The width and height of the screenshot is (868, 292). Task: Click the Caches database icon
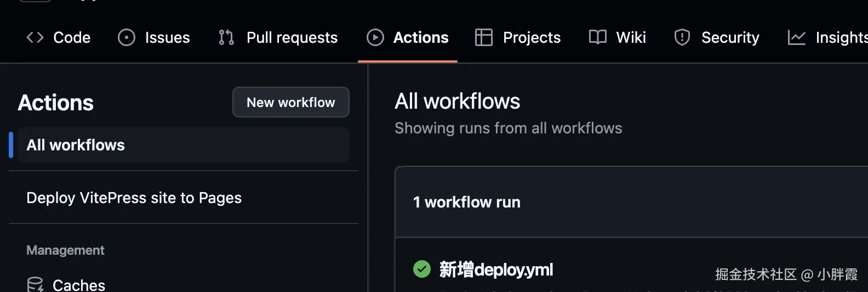[36, 284]
